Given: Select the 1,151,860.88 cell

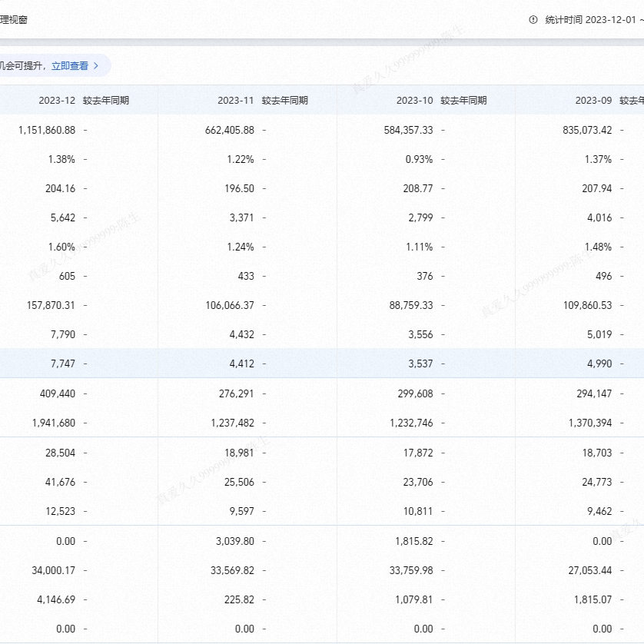Looking at the screenshot, I should 46,130.
